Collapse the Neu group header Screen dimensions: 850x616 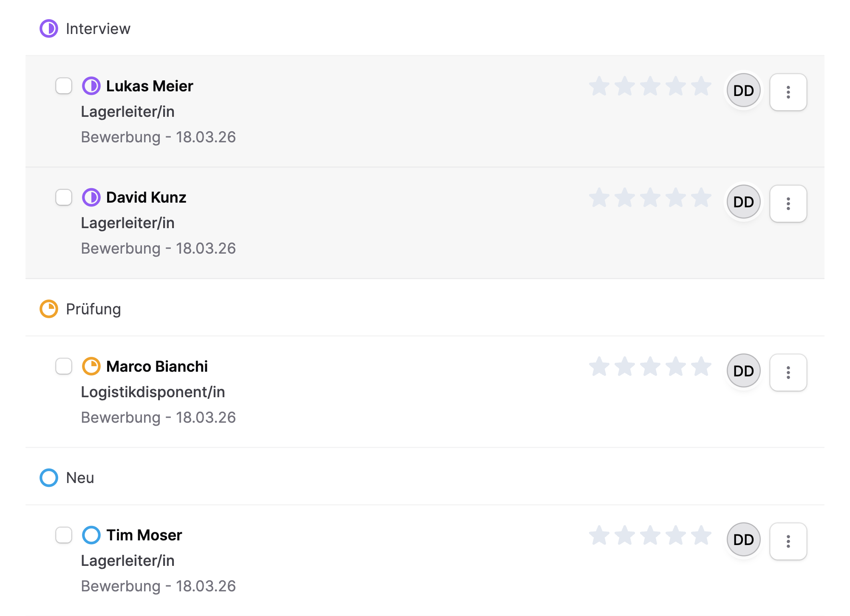click(80, 478)
